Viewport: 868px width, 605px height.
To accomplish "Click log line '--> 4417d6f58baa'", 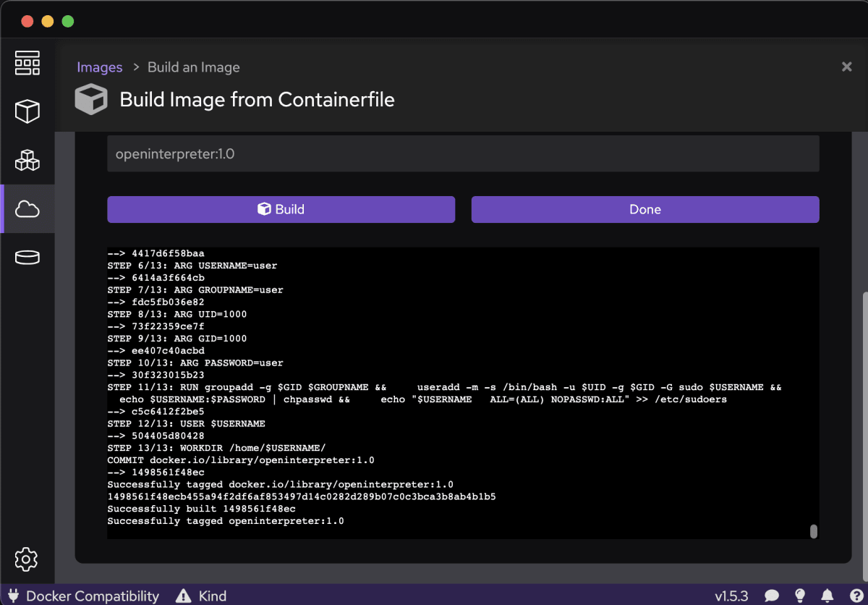I will tap(156, 253).
